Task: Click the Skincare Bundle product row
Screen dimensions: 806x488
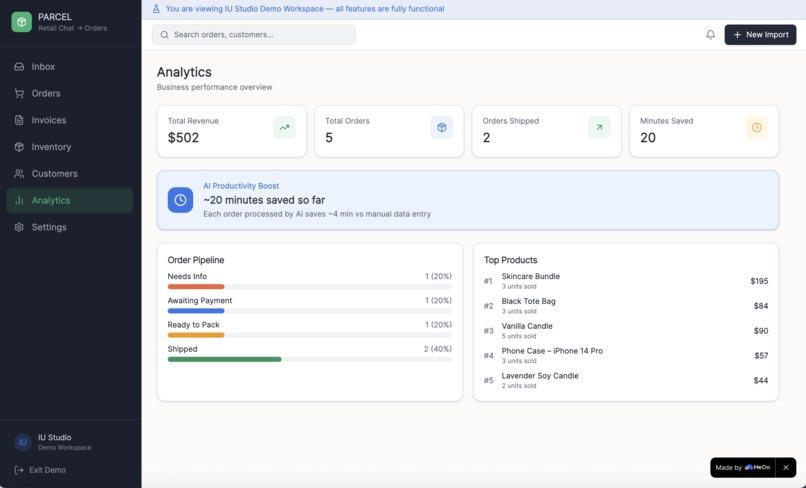Action: click(626, 281)
